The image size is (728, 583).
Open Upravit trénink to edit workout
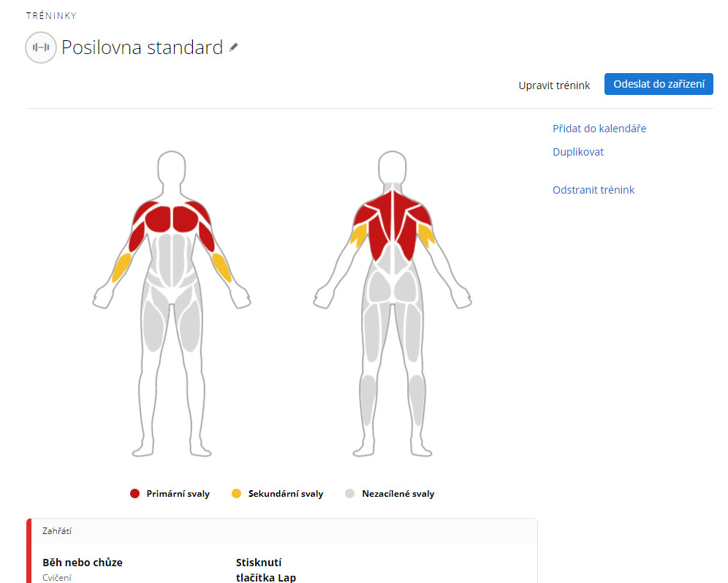(554, 85)
